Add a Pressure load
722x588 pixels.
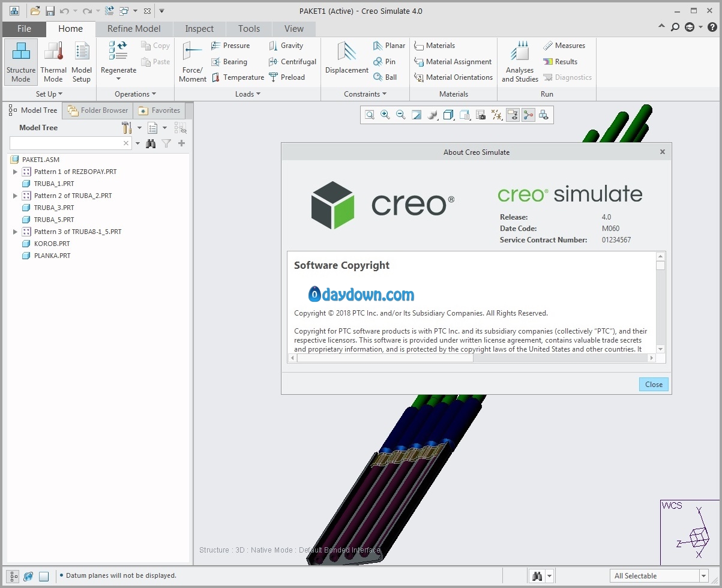(230, 46)
